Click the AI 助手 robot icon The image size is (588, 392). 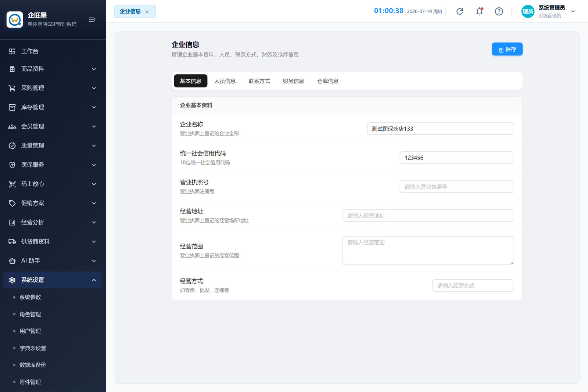[x=12, y=261]
